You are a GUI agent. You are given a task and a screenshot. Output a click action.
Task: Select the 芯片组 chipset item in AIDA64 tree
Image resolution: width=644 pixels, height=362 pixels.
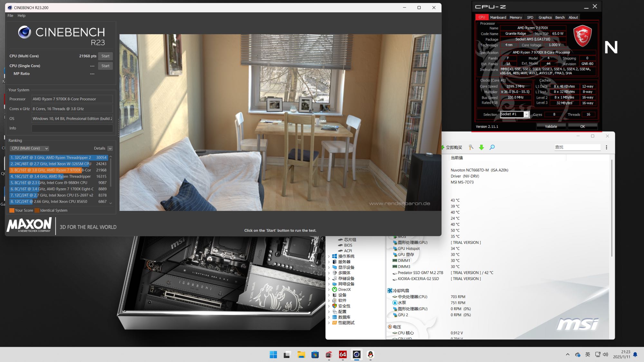[347, 239]
